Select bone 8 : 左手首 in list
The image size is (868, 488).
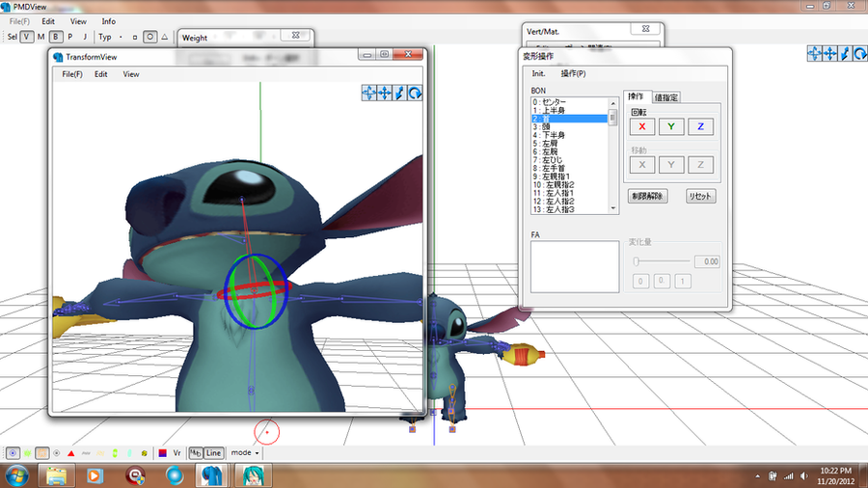(x=569, y=168)
